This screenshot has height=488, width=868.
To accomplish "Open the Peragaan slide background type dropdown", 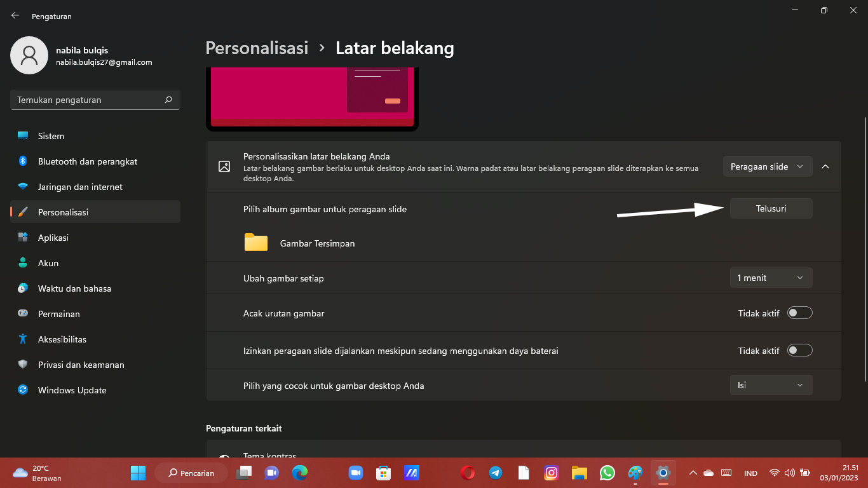I will coord(768,166).
